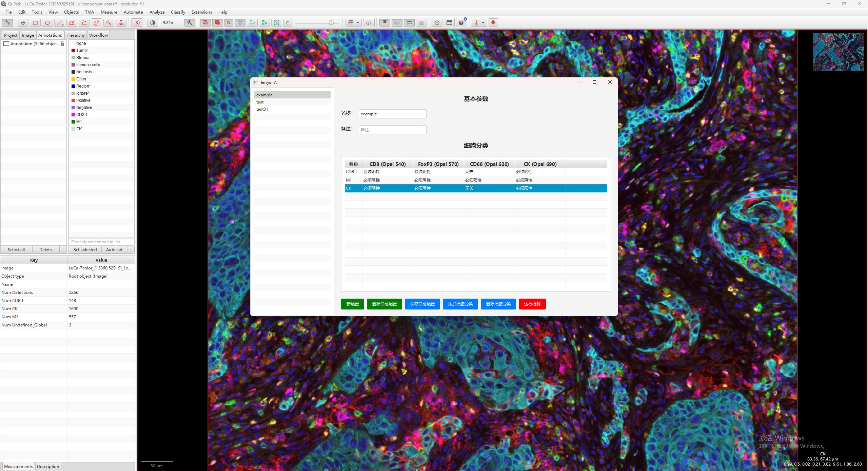The image size is (868, 471).
Task: Click the 添加细胞分类 button
Action: [460, 304]
